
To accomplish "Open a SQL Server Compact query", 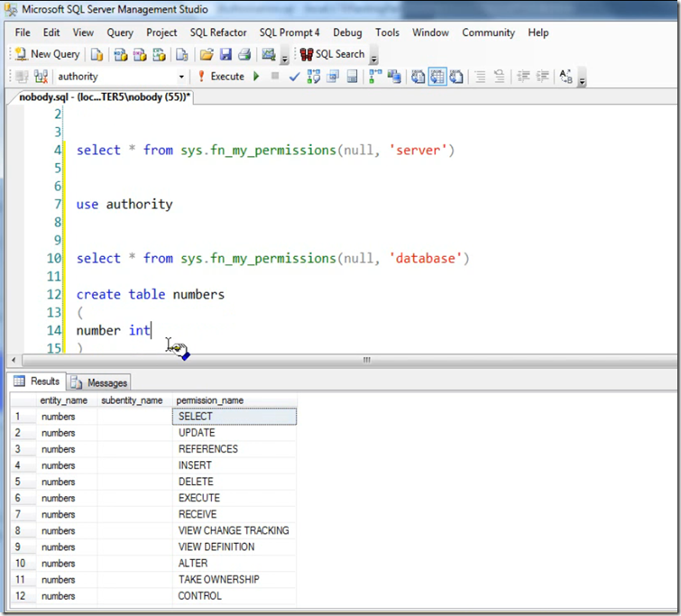I will tap(182, 54).
